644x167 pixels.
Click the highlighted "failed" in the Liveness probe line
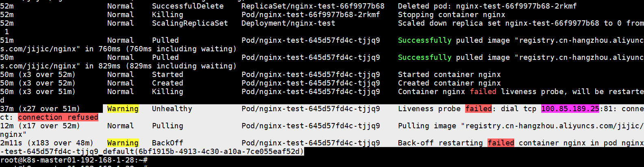click(x=479, y=109)
